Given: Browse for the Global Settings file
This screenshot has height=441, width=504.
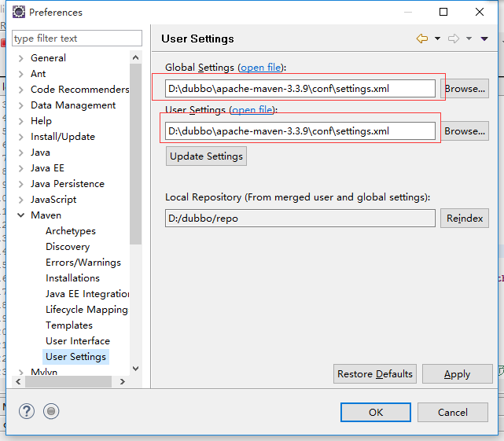Looking at the screenshot, I should (465, 89).
